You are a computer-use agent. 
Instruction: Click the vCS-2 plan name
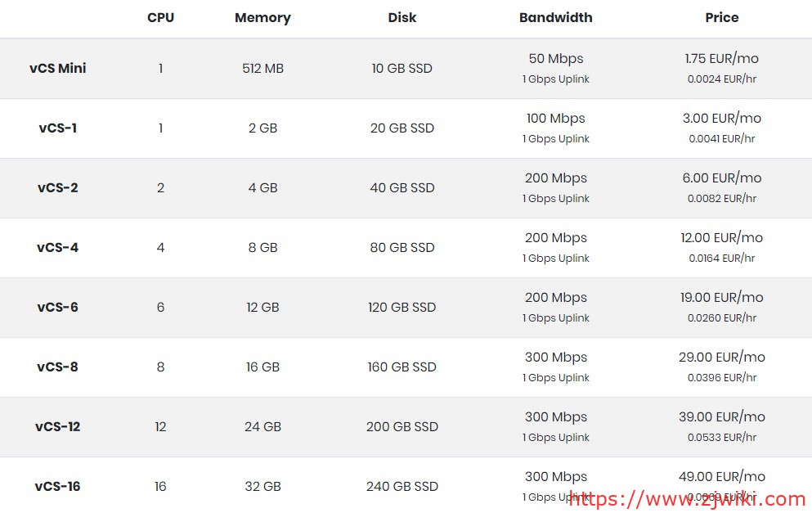57,188
